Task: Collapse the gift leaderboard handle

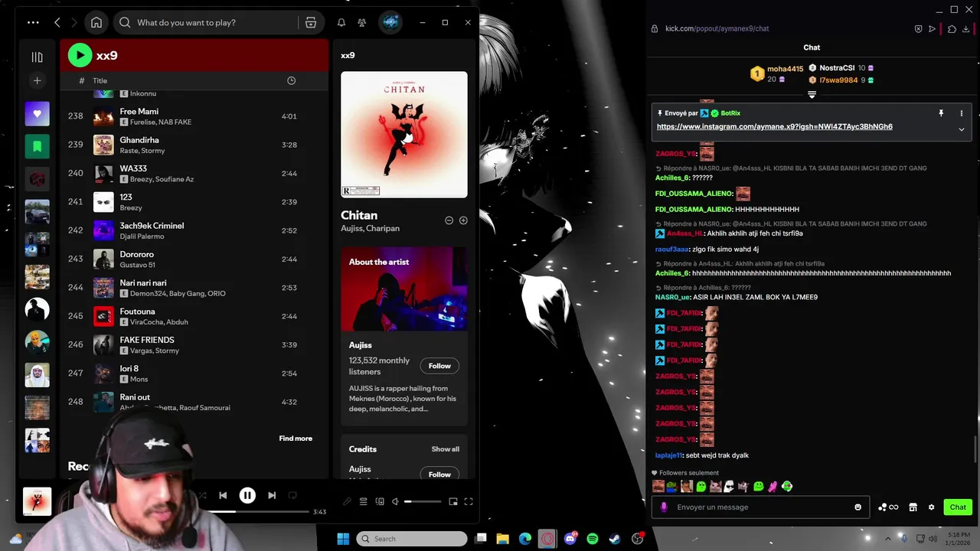Action: click(812, 95)
